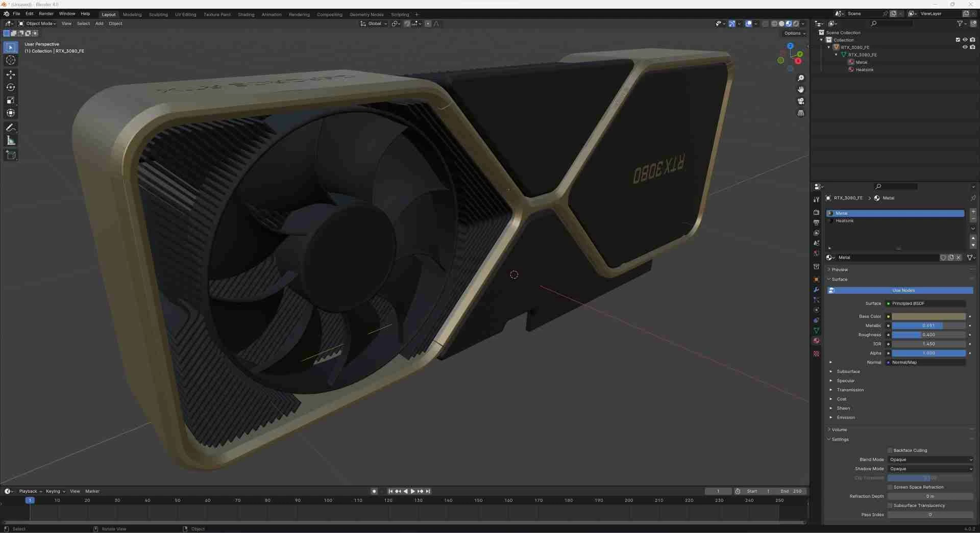The width and height of the screenshot is (980, 533).
Task: Open the Object properties tab (orange square)
Action: point(816,279)
